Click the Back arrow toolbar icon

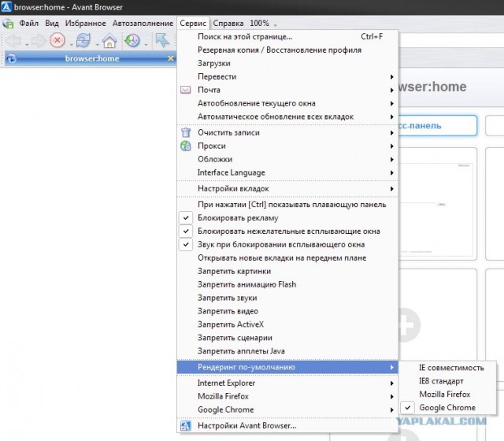coord(13,41)
